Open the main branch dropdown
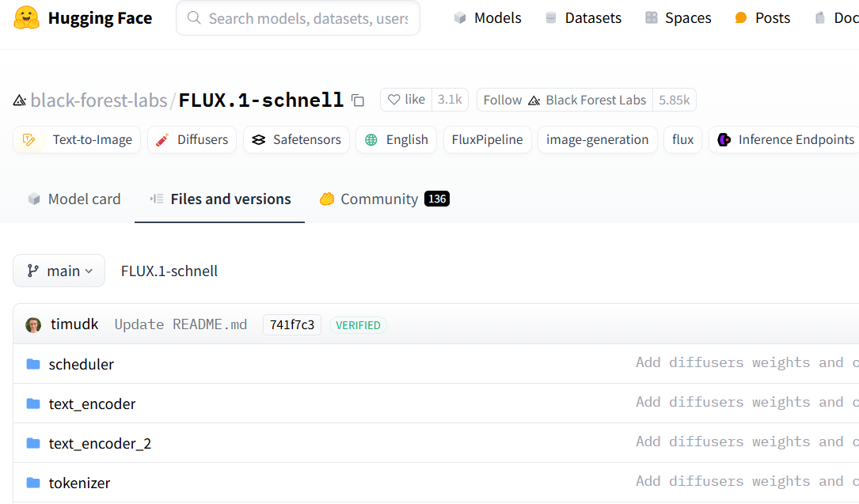The height and width of the screenshot is (504, 859). click(x=59, y=271)
